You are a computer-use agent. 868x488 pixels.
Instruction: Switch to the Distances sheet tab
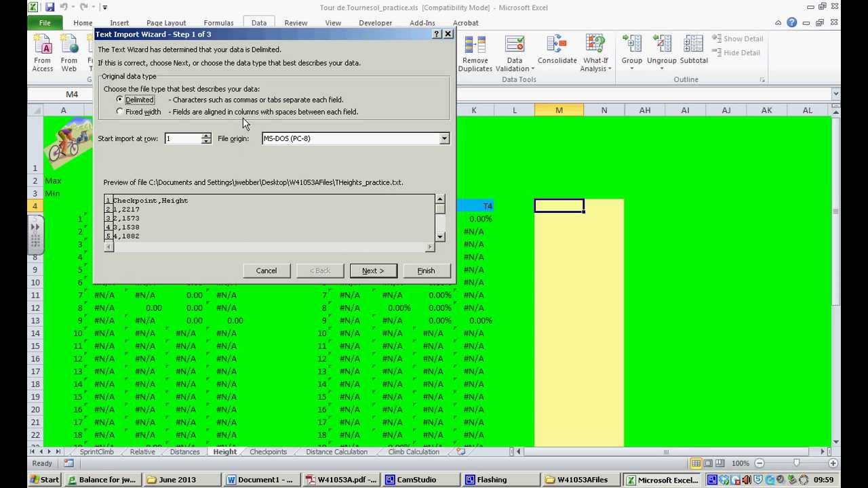185,452
